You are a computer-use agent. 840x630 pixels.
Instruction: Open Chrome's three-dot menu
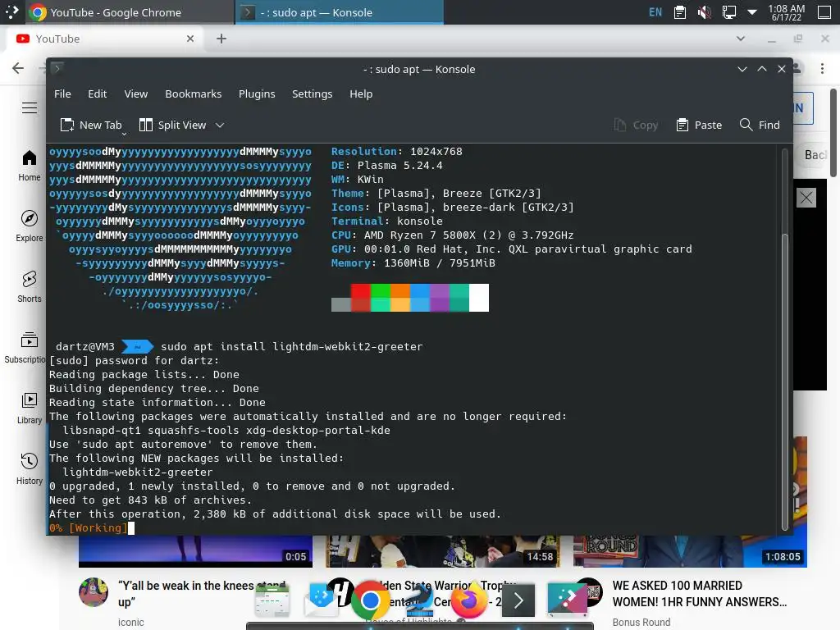pyautogui.click(x=822, y=68)
